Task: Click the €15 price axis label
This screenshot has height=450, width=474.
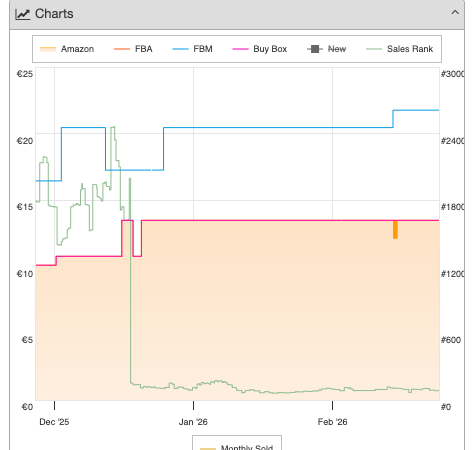Action: (x=25, y=207)
